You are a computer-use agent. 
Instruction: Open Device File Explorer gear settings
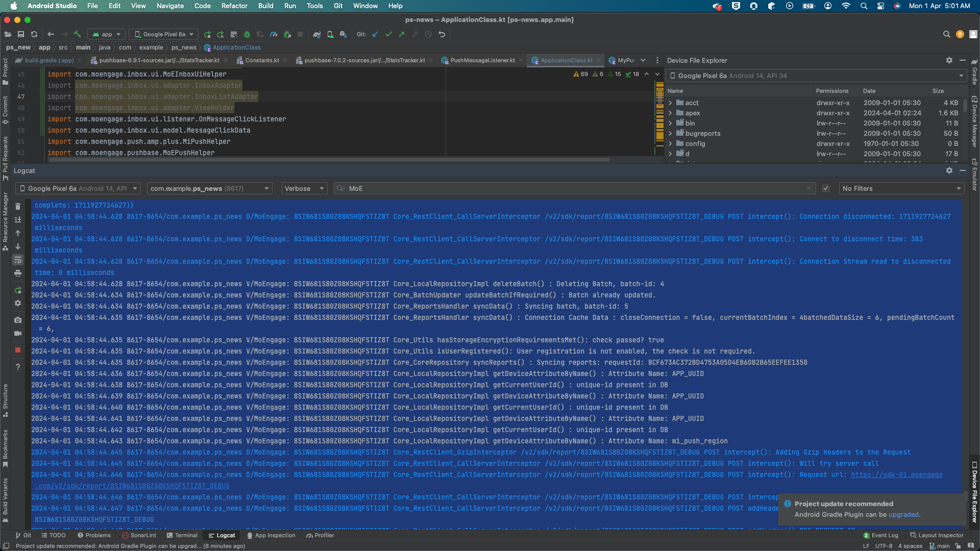click(x=949, y=60)
